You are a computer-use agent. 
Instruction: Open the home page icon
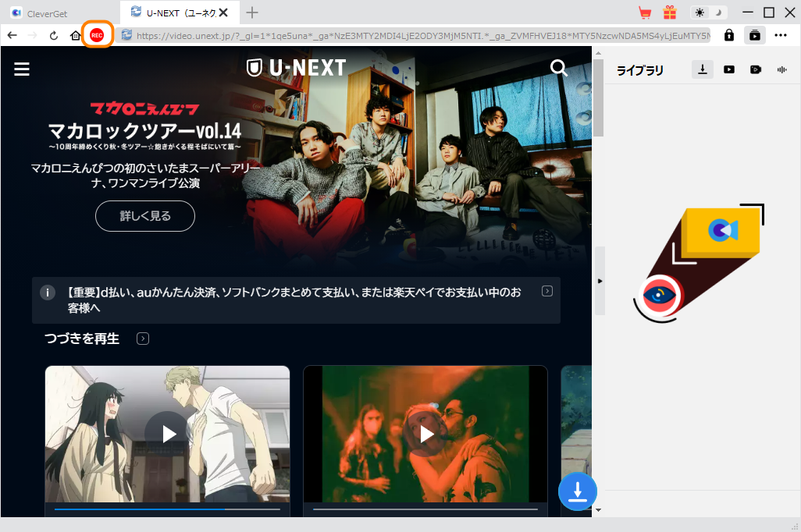coord(75,35)
